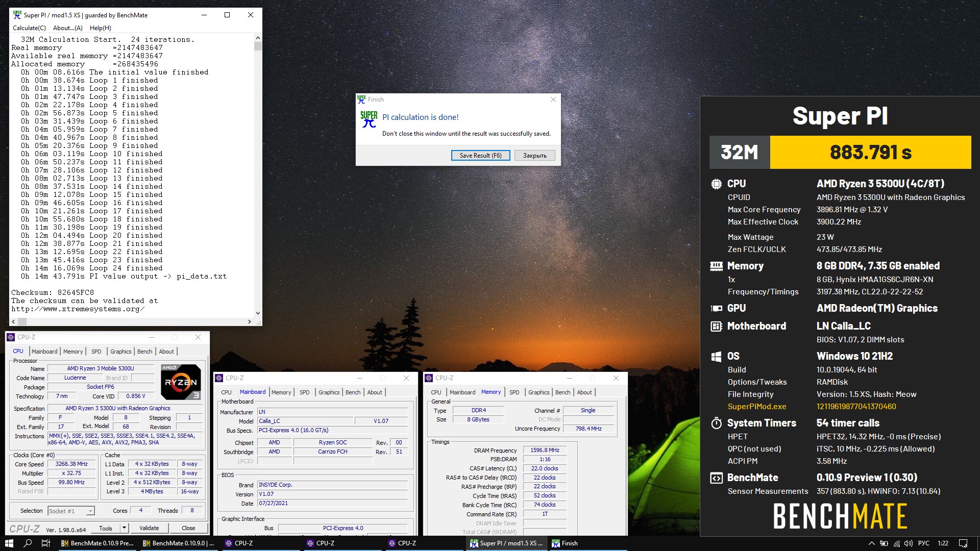The image size is (980, 551).
Task: Click РУС language indicator
Action: [924, 543]
